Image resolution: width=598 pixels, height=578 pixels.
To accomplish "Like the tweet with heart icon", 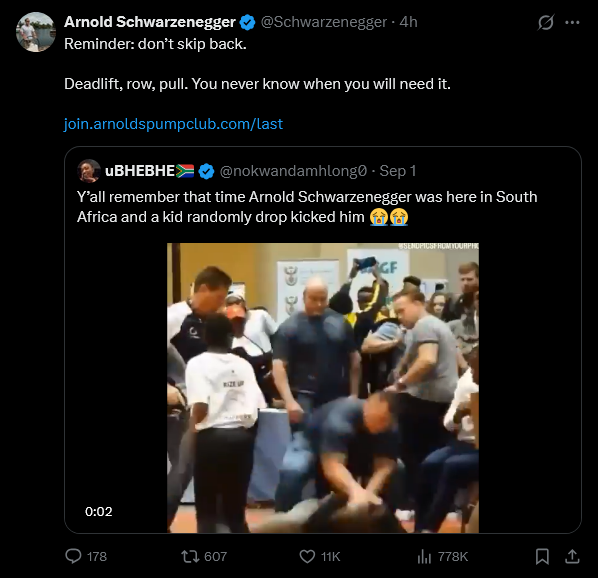I will click(307, 556).
